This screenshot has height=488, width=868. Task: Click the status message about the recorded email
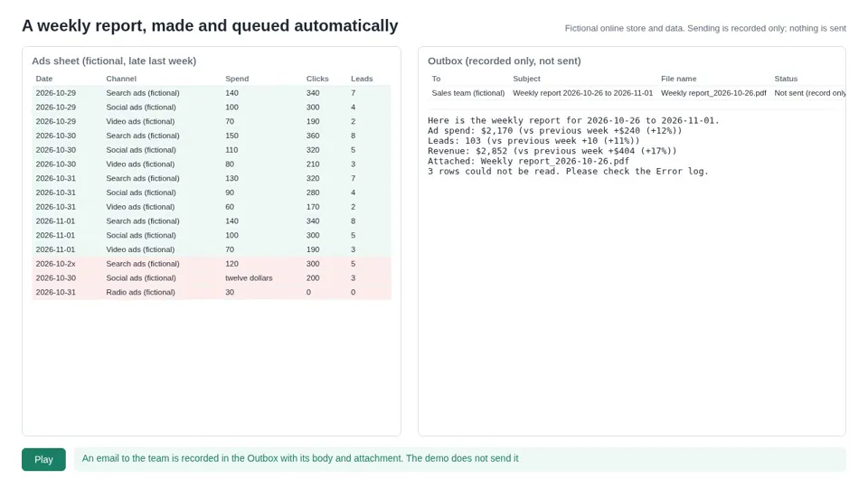300,458
